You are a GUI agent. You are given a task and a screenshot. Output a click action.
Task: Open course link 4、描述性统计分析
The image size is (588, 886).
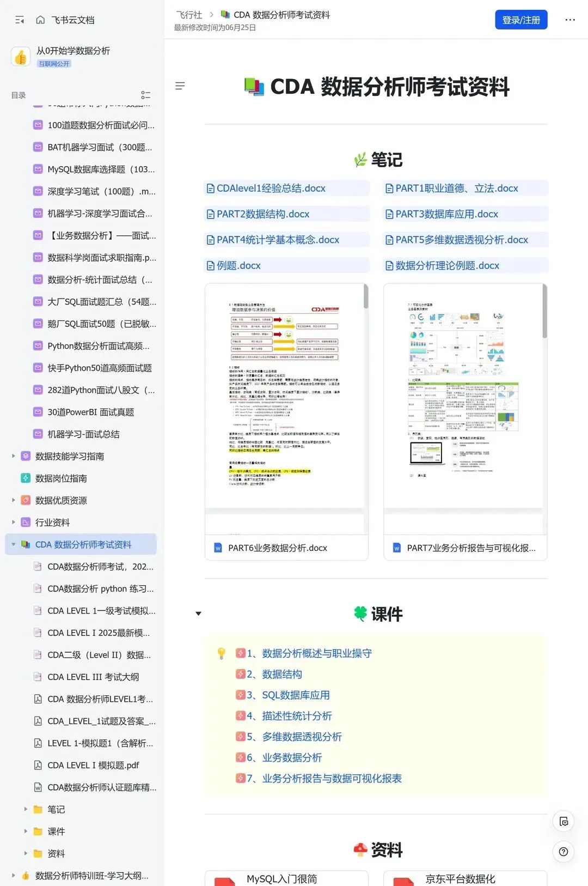(289, 716)
